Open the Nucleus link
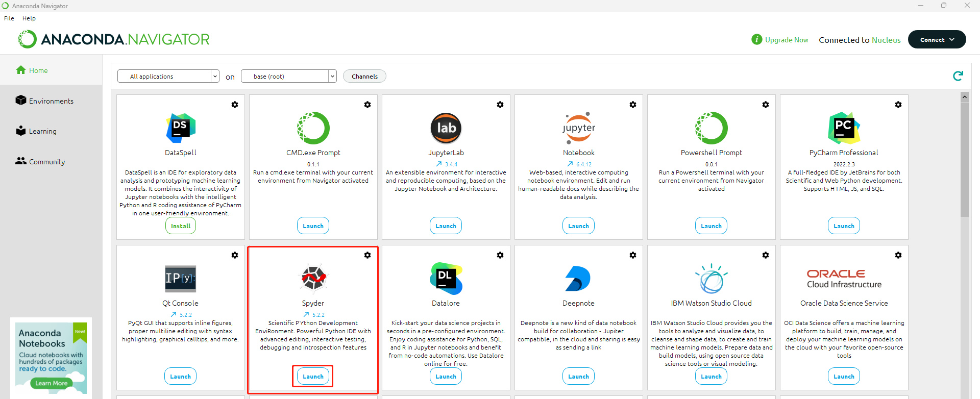 click(886, 40)
